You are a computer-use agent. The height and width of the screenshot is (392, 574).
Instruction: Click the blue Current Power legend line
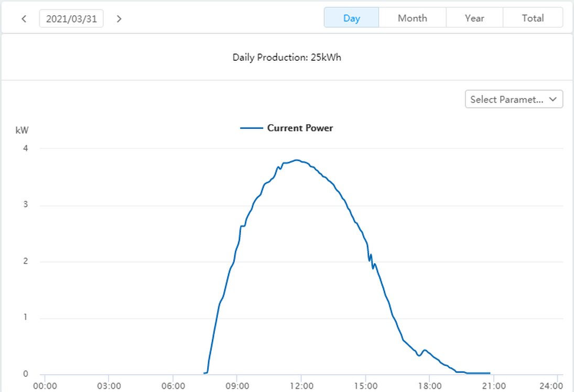click(x=252, y=128)
